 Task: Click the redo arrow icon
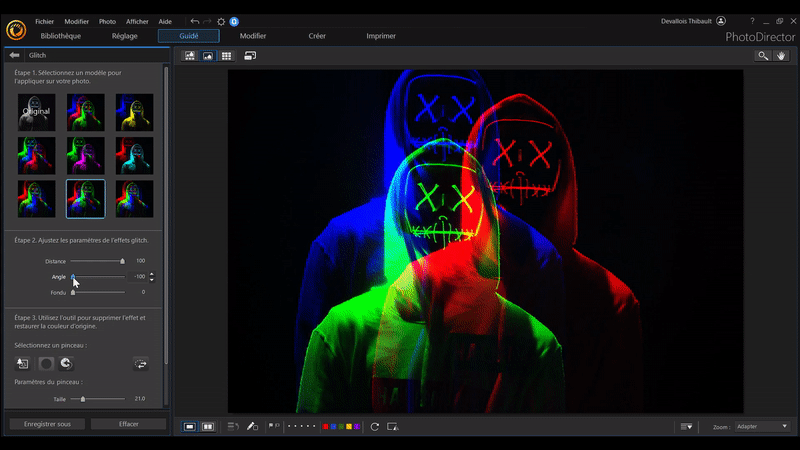coord(207,21)
